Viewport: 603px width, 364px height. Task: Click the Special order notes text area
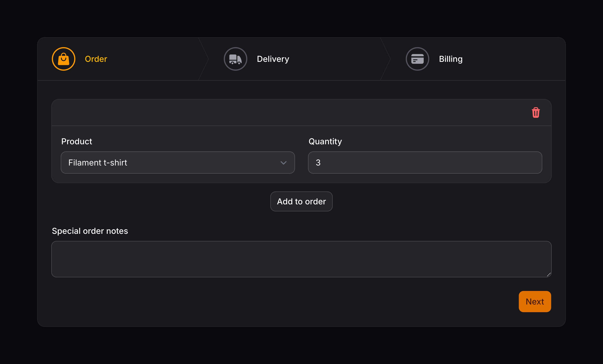click(x=301, y=259)
